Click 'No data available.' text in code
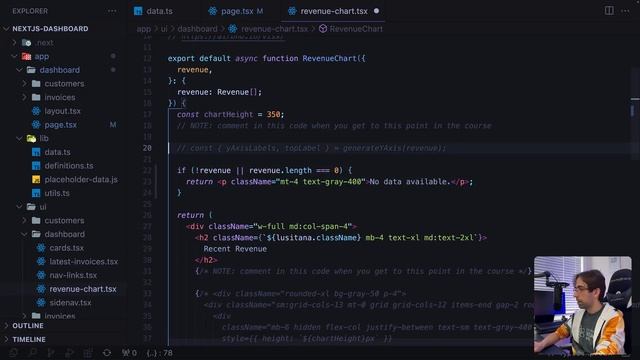 point(410,182)
